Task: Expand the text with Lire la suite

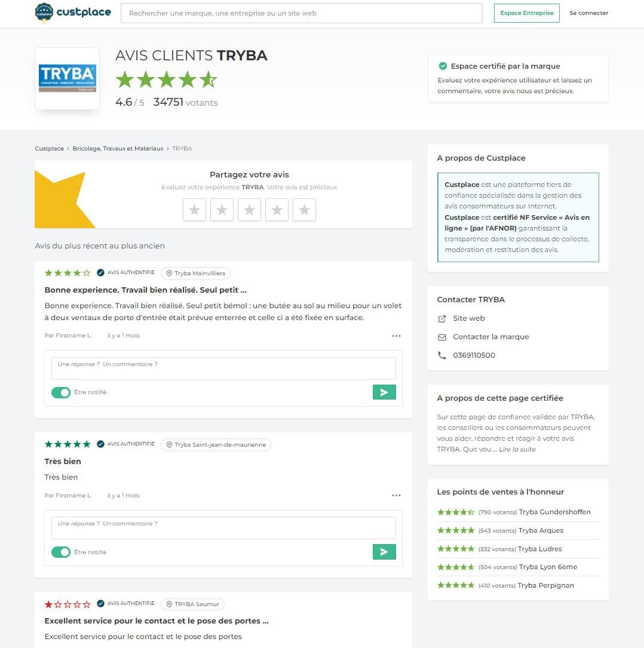Action: [x=517, y=449]
